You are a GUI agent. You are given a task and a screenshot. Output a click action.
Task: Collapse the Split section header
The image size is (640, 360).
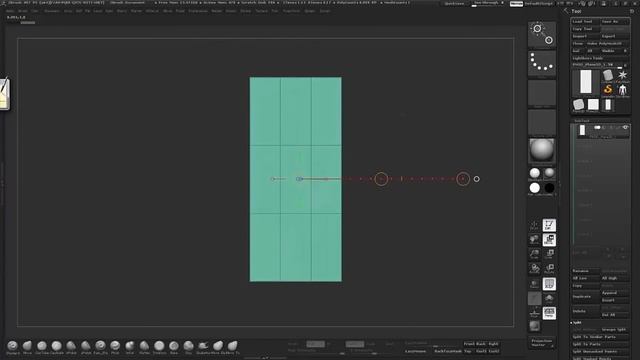point(577,322)
